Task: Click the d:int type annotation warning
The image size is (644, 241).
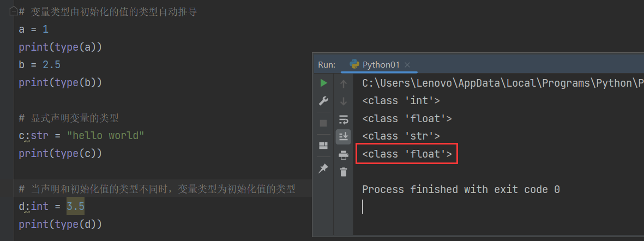Action: (x=34, y=206)
